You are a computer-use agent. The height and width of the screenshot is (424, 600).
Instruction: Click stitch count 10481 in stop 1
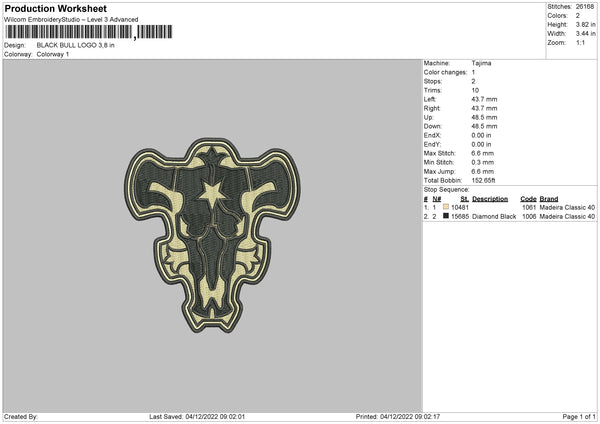(460, 207)
